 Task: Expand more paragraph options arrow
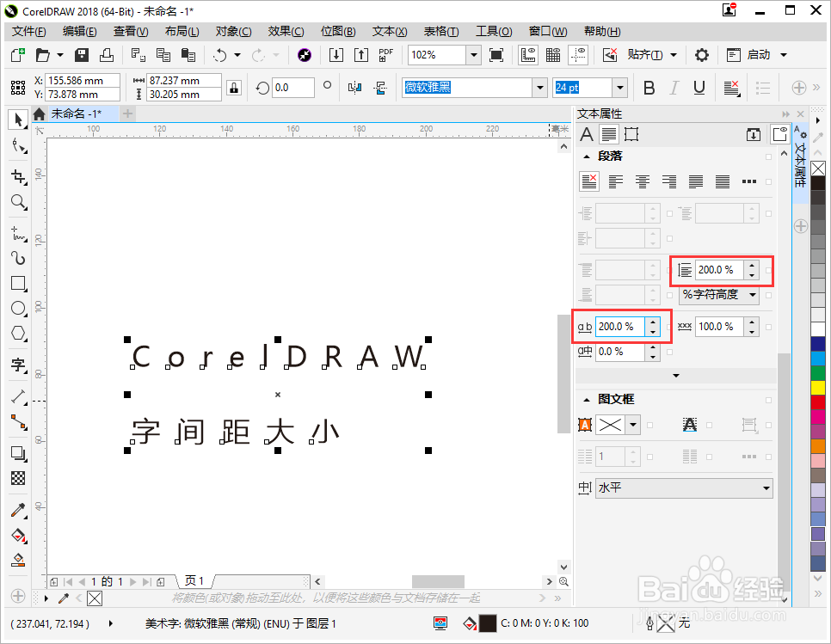pyautogui.click(x=675, y=376)
